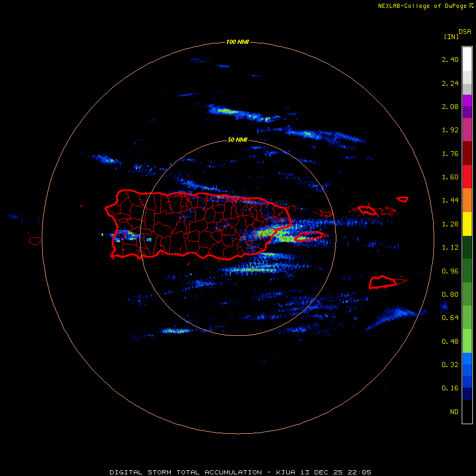Click the 0.32 legend value
Screen dimensions: 476x476
click(450, 365)
